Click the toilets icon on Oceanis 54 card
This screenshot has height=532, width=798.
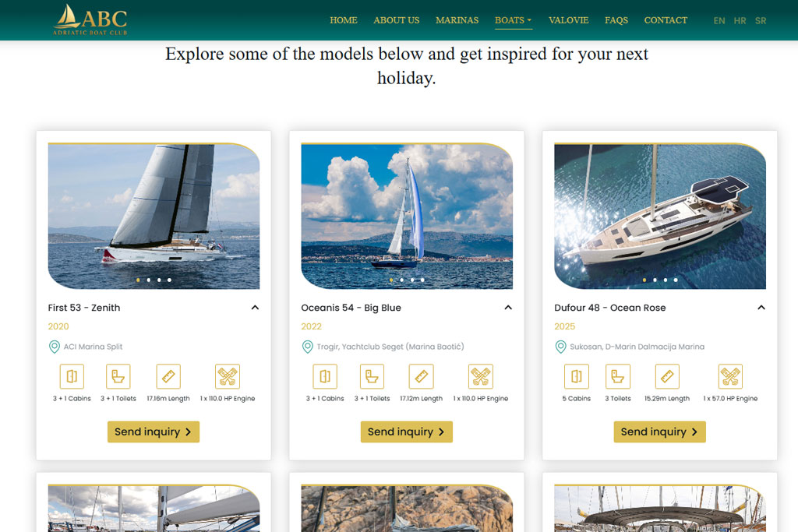coord(372,377)
